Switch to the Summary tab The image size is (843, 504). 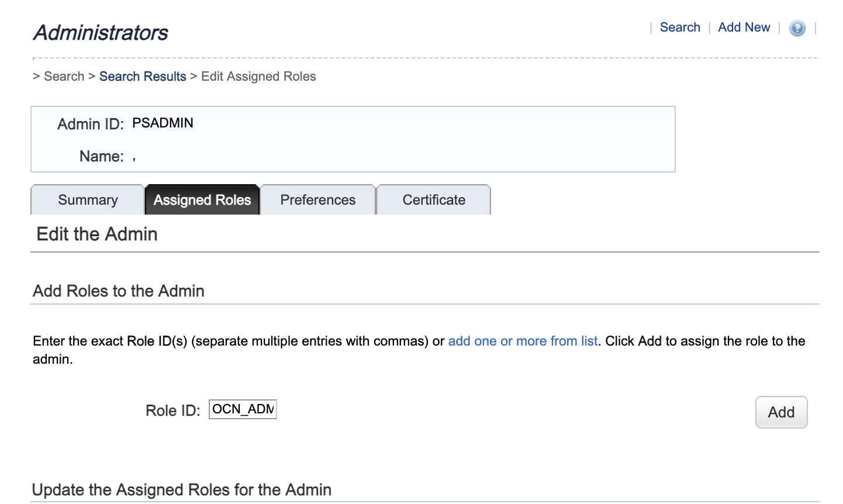tap(87, 199)
